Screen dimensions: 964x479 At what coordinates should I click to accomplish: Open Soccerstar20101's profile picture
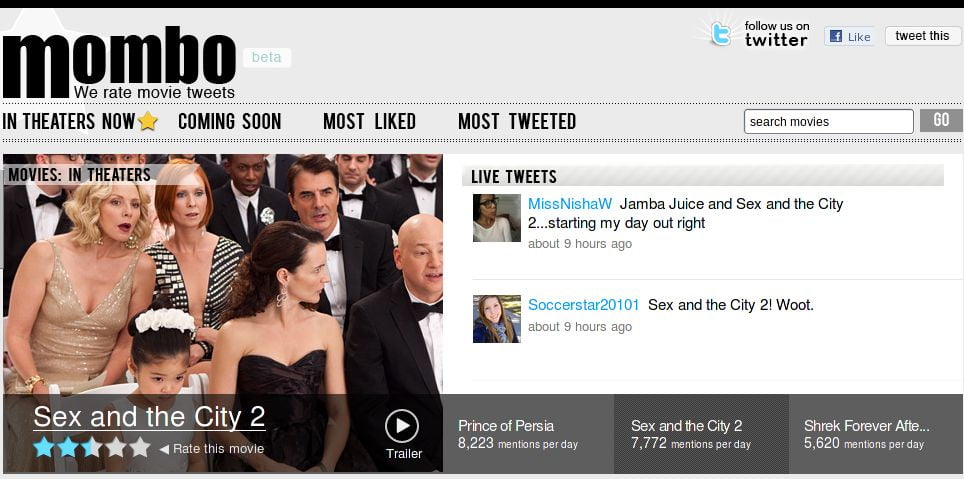tap(496, 319)
